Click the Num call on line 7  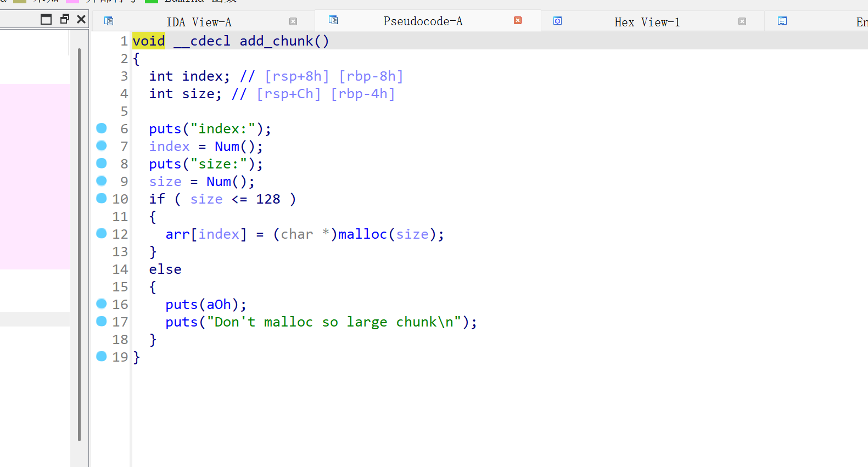227,147
